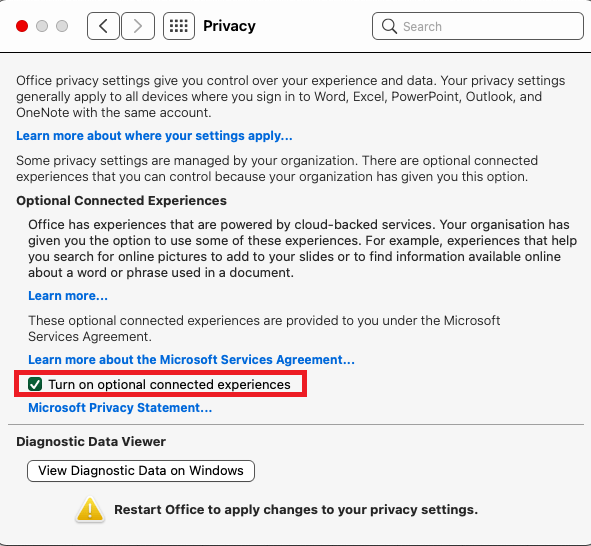Screen dimensions: 591x546
Task: Open 'Learn more about where your settings apply' link
Action: coord(154,136)
